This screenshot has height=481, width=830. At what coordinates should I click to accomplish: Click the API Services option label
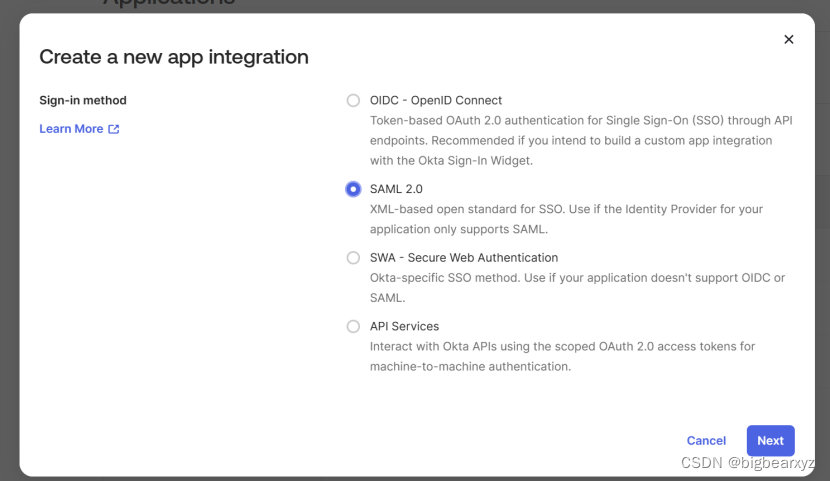pyautogui.click(x=404, y=326)
